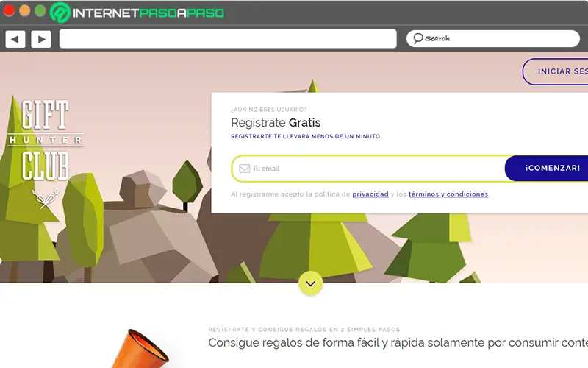The image size is (588, 368).
Task: Click the ¡COMENZAR! button
Action: 547,168
